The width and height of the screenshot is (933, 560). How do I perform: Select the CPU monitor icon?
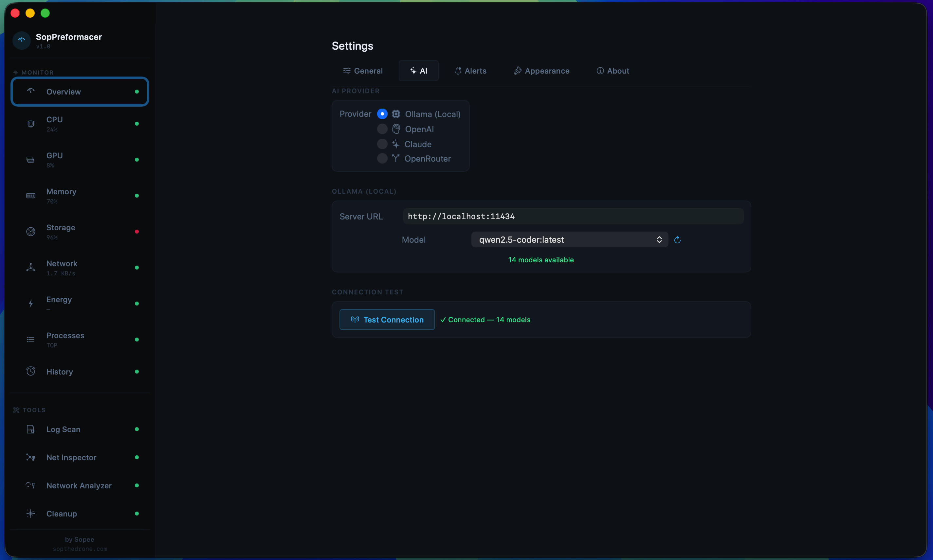[x=30, y=123]
